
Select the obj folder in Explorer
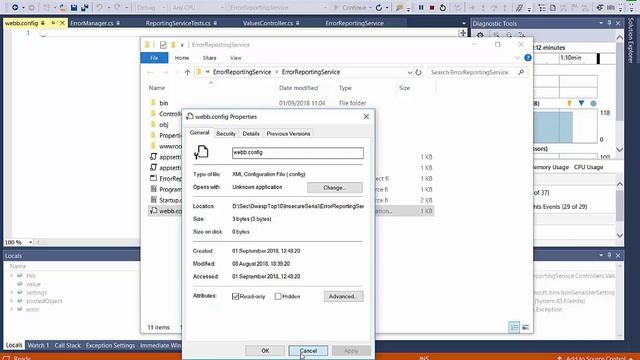[x=164, y=125]
